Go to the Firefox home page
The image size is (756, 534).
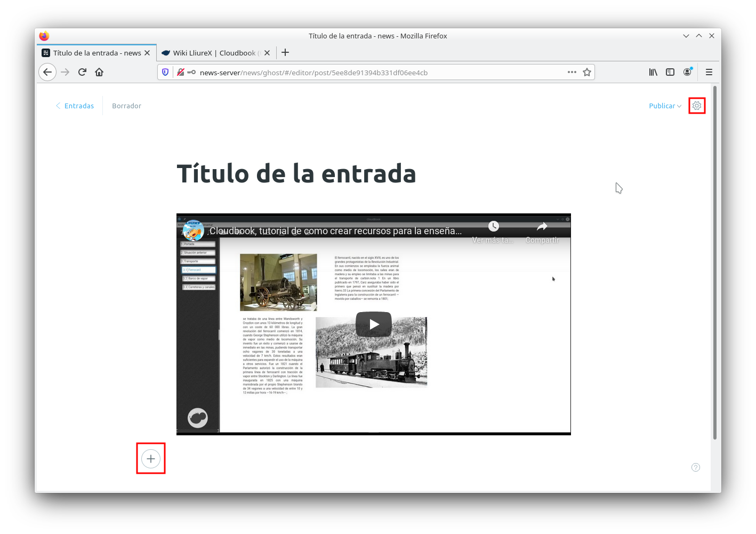point(99,72)
